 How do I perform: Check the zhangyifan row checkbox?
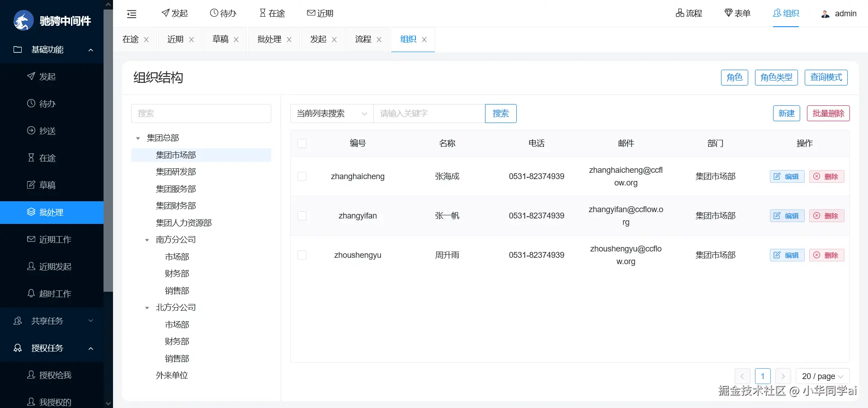pyautogui.click(x=302, y=216)
